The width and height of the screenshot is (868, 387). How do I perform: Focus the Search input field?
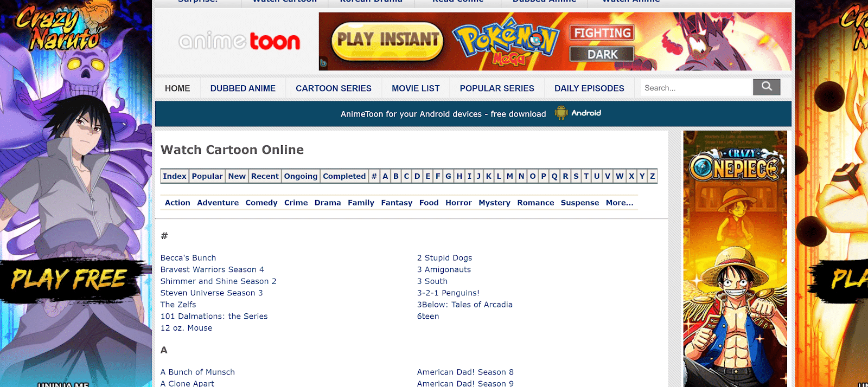pyautogui.click(x=697, y=88)
